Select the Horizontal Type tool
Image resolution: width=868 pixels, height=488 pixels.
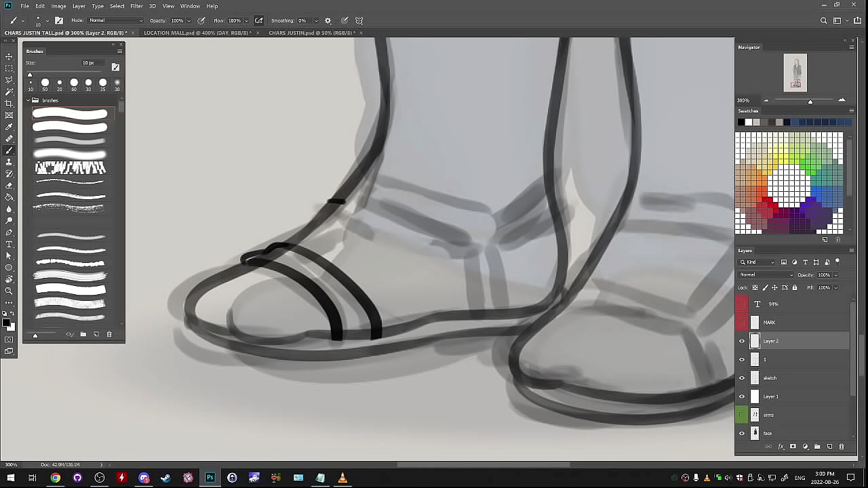9,244
